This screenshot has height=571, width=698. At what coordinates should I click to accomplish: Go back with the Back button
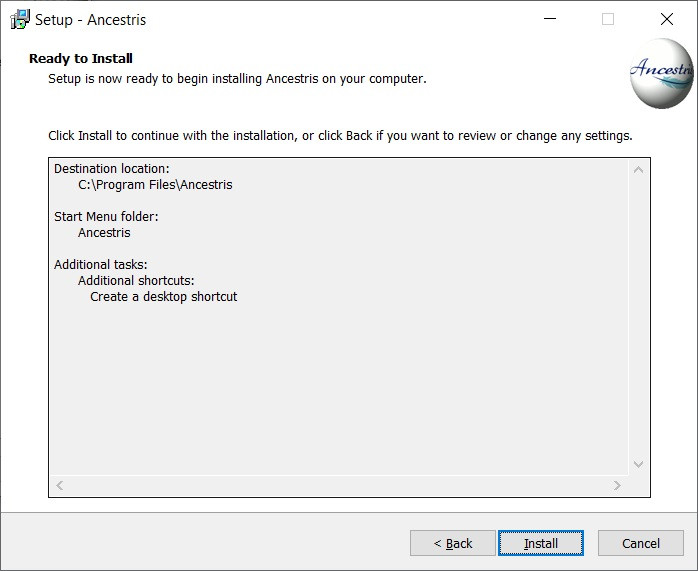[x=452, y=543]
